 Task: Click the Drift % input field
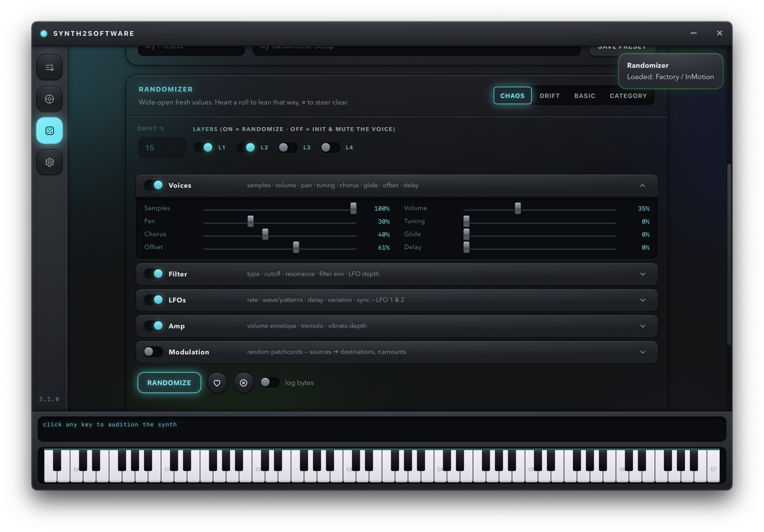[x=162, y=148]
